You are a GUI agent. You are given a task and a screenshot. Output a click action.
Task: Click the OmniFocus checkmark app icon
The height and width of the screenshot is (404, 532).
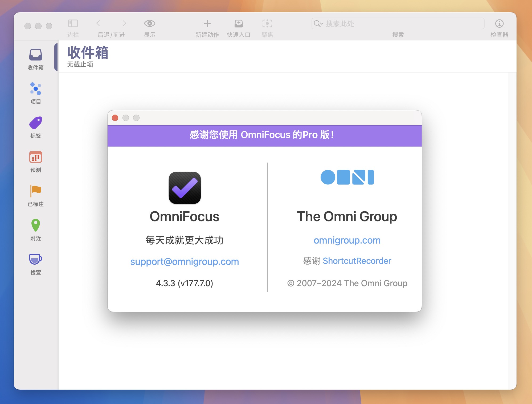coord(185,188)
